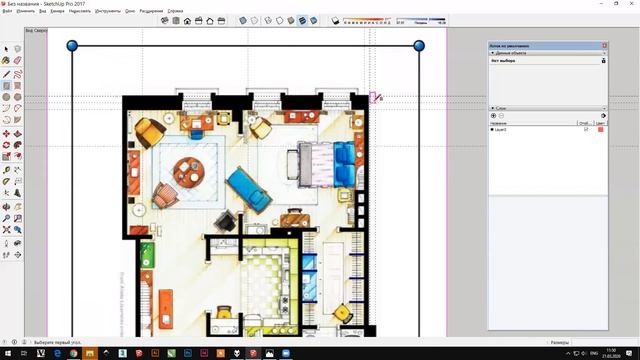Select the Tape Measure tool
640x360 pixels.
[x=6, y=170]
